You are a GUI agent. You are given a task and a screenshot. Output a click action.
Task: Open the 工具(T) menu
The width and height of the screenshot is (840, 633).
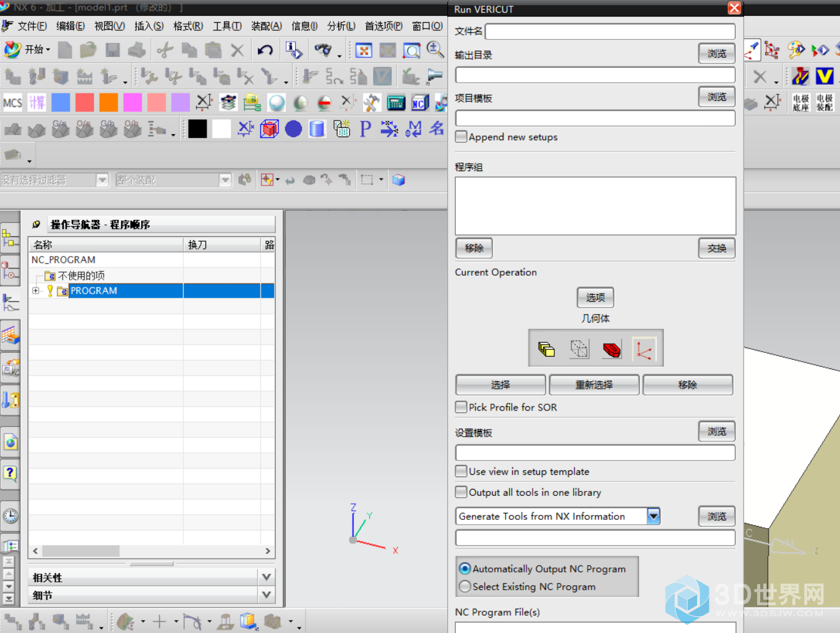[x=227, y=26]
